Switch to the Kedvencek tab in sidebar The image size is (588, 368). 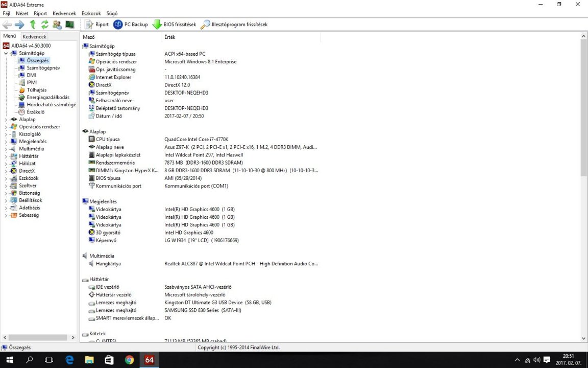tap(35, 37)
